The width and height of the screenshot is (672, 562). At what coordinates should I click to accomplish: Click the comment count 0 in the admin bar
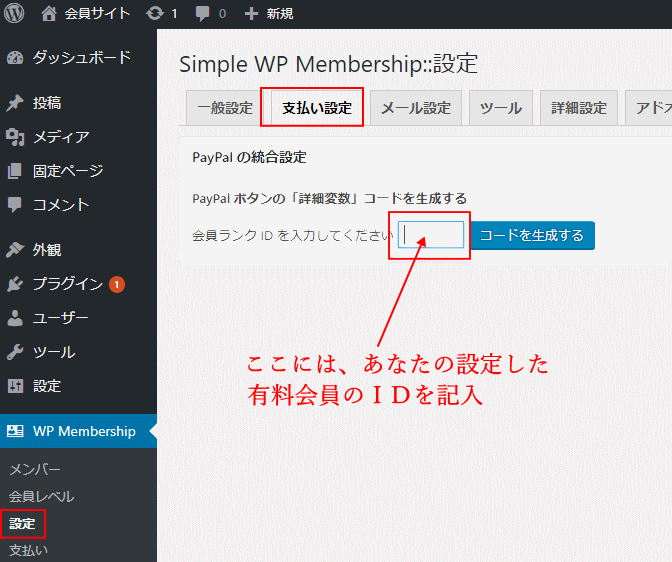tap(222, 14)
